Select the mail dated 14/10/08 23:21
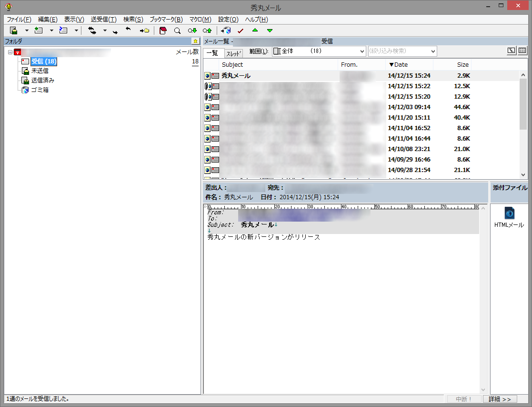The width and height of the screenshot is (532, 407). (x=361, y=149)
